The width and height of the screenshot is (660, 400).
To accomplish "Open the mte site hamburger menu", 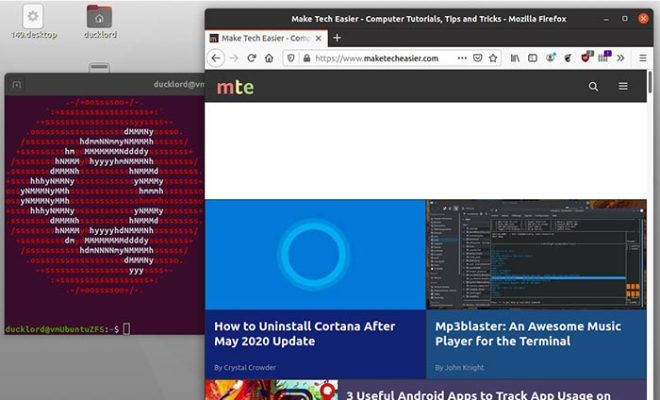I will [x=623, y=86].
